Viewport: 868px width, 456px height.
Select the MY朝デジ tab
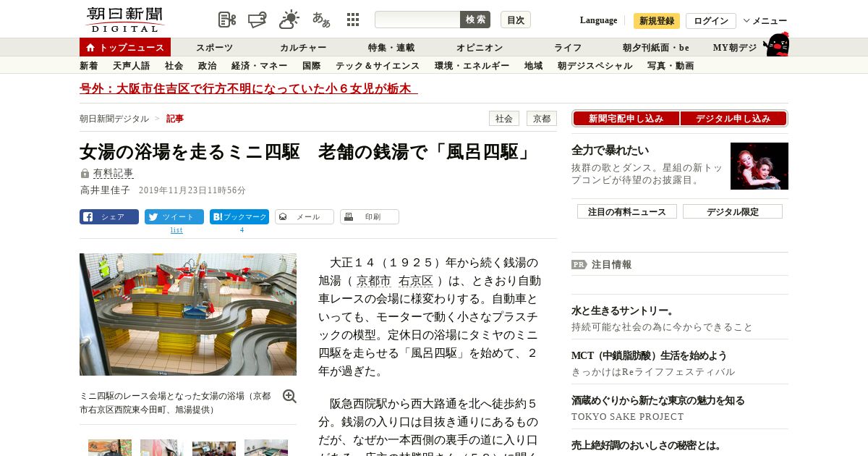(735, 48)
